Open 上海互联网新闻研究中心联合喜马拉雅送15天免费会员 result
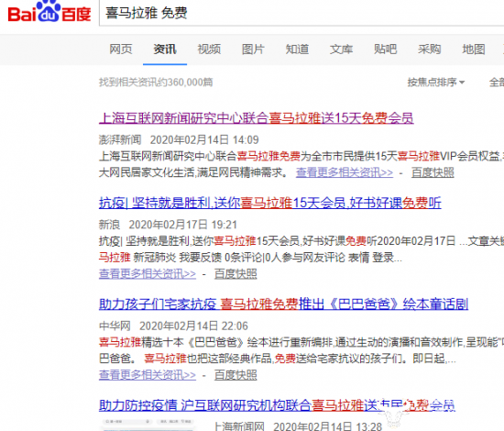Image resolution: width=504 pixels, height=431 pixels. tap(257, 118)
